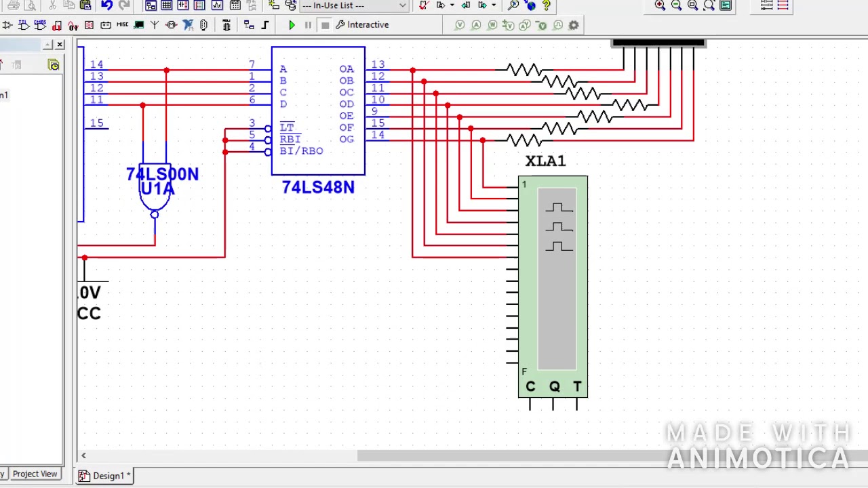Screen dimensions: 868x488
Task: Click Zoom to Fit Page
Action: [709, 5]
